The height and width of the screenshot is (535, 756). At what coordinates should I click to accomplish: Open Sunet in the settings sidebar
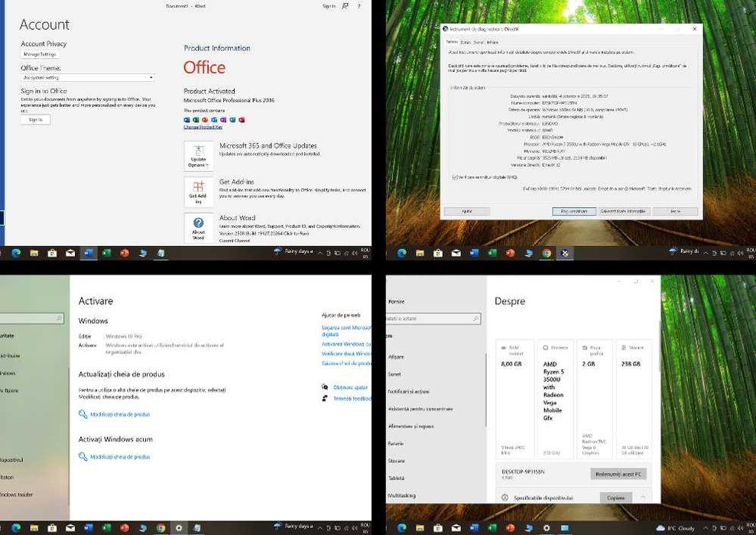click(x=394, y=374)
